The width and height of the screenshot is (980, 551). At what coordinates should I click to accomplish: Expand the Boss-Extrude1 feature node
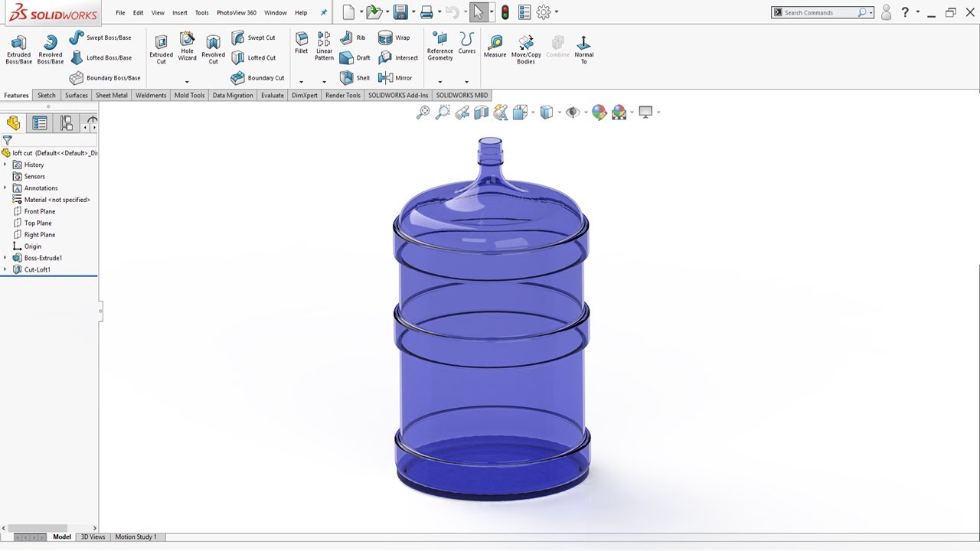[x=5, y=258]
